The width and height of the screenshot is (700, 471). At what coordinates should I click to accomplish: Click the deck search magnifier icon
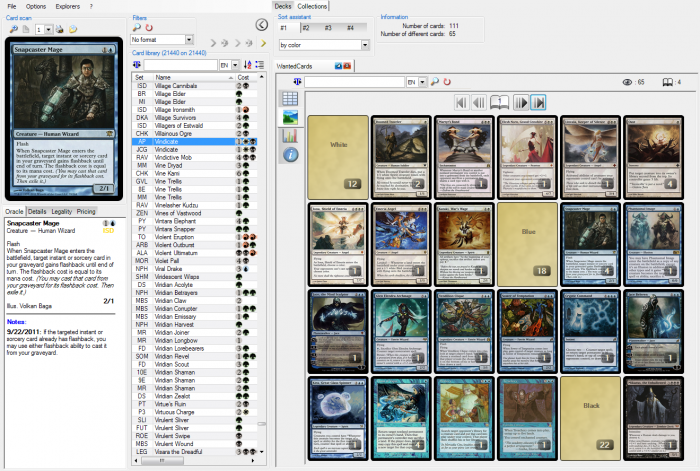(434, 82)
